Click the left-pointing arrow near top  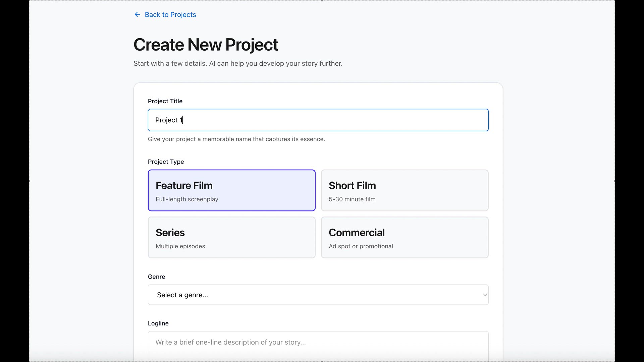click(137, 14)
